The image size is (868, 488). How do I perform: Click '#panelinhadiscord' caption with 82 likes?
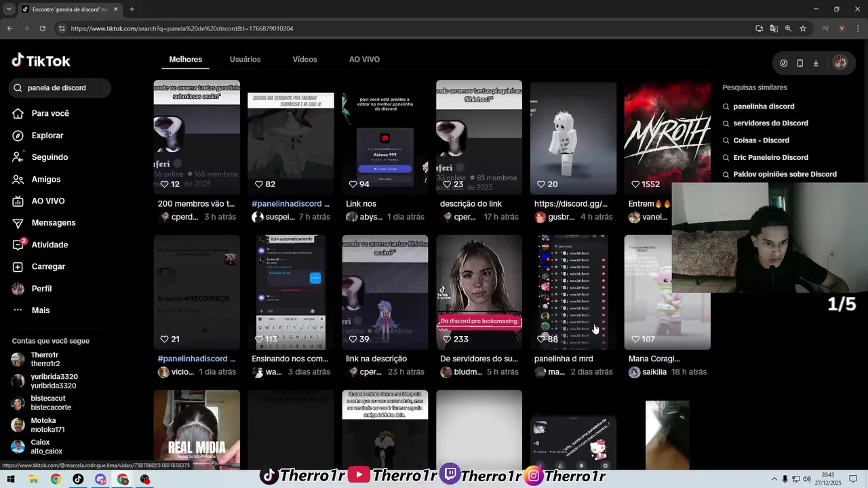pyautogui.click(x=290, y=204)
